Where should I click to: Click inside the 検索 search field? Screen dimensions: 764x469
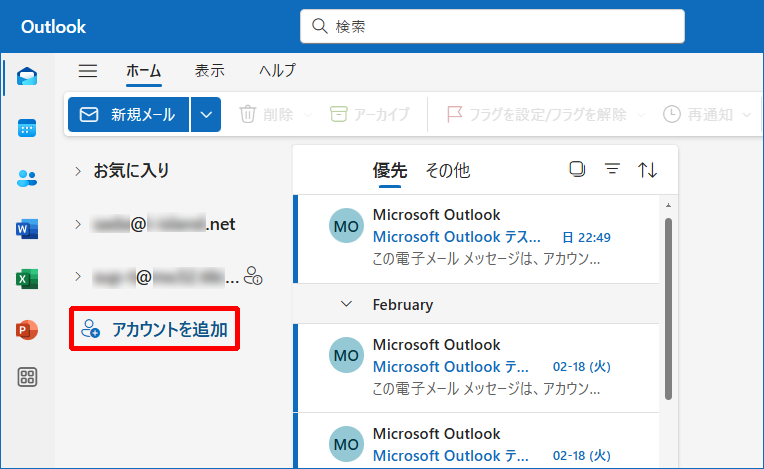point(492,26)
